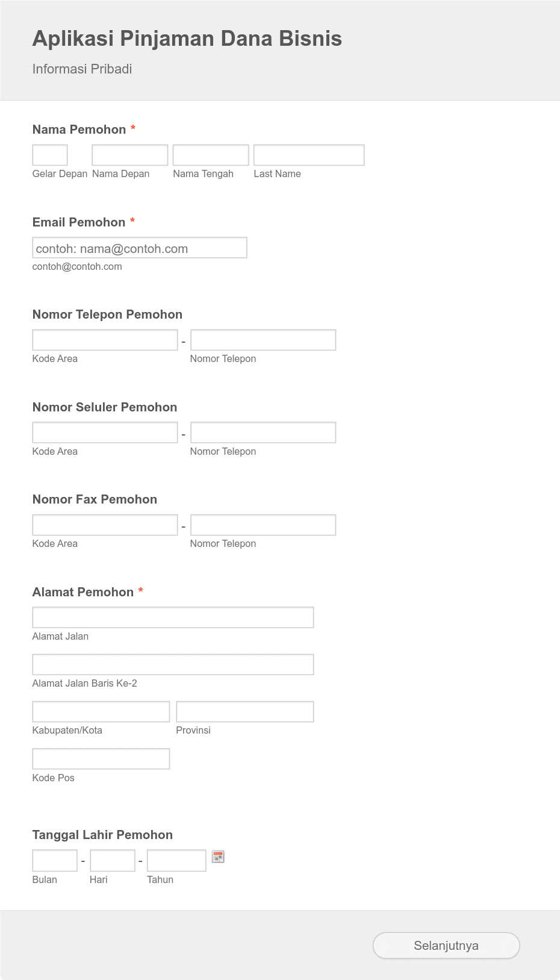Click the cellular Nomor Telepon input box
The image size is (560, 980).
pyautogui.click(x=263, y=432)
